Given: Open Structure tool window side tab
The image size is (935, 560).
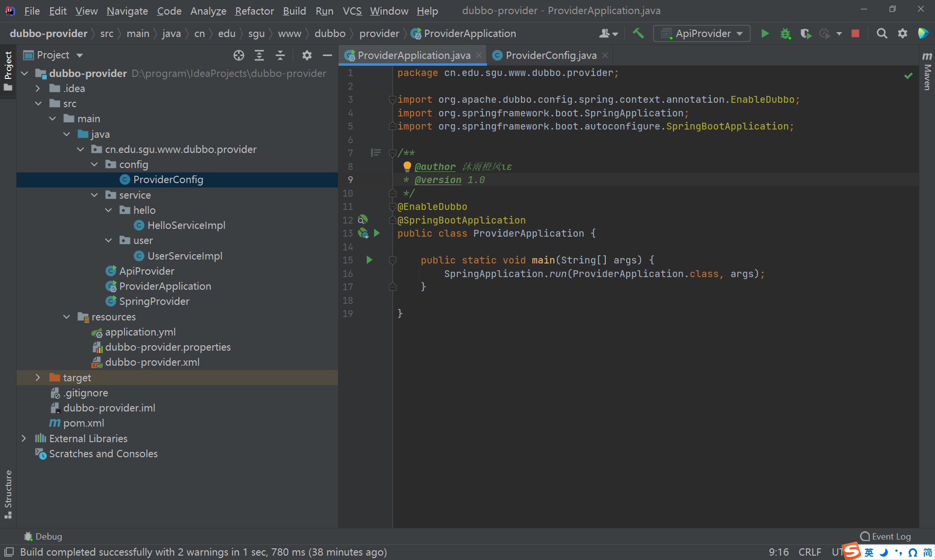Looking at the screenshot, I should 8,494.
